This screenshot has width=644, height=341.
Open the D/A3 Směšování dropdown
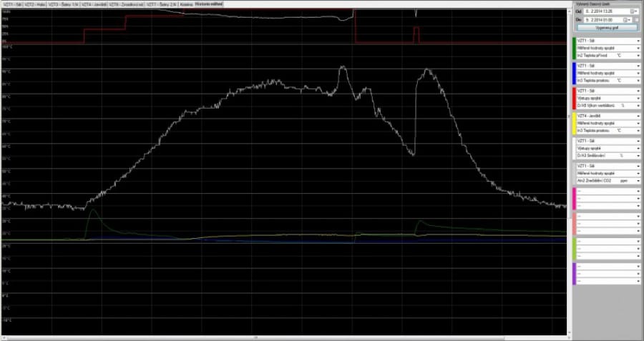[x=638, y=154]
